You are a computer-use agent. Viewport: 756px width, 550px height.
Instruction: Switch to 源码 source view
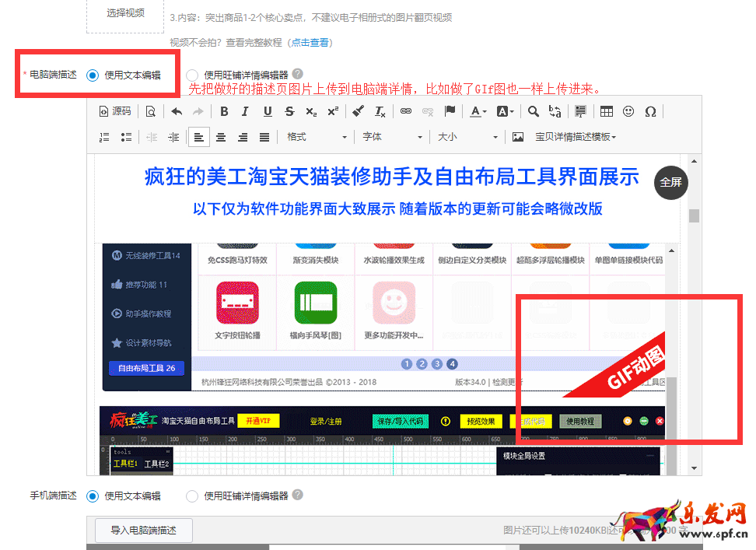tap(115, 111)
